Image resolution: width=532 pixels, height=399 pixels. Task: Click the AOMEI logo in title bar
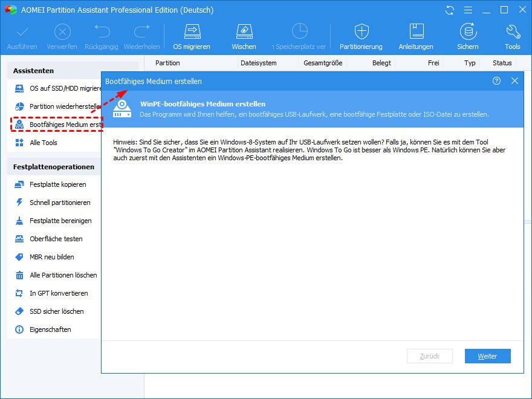tap(11, 10)
